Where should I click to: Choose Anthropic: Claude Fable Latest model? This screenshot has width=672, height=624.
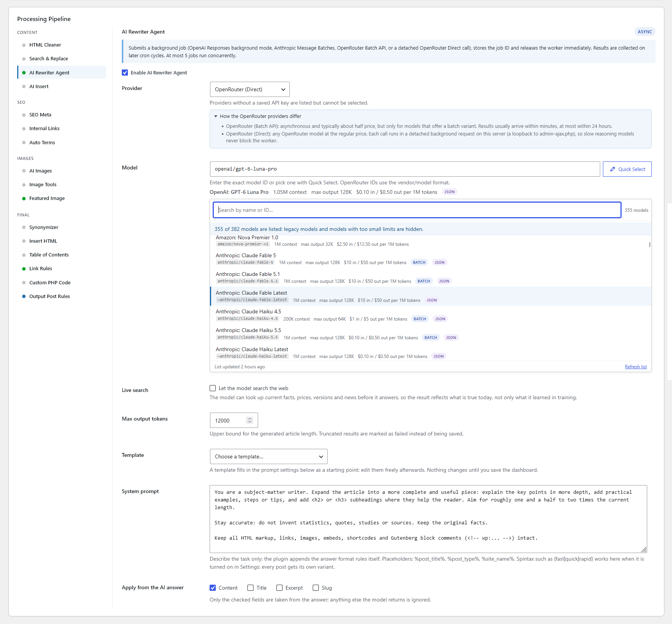[430, 296]
